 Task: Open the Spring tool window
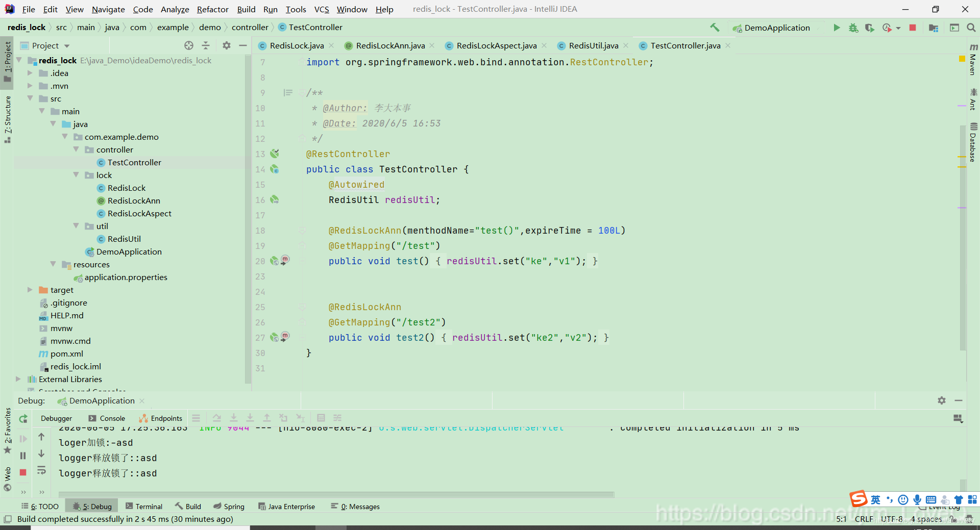pos(229,506)
